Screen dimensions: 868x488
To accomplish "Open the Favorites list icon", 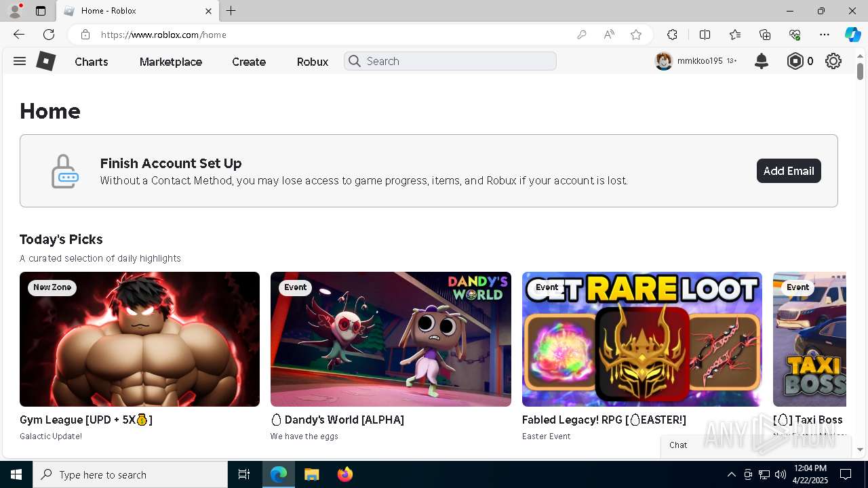I will [735, 35].
